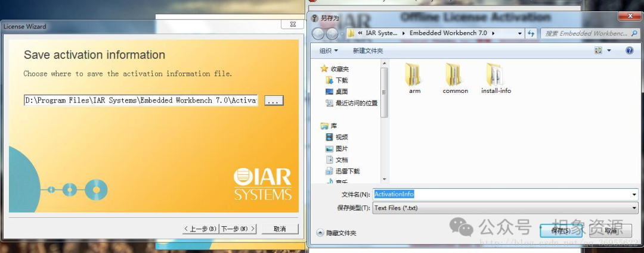This screenshot has height=253, width=644.
Task: Click the back navigation arrow in Save dialog
Action: [x=318, y=33]
